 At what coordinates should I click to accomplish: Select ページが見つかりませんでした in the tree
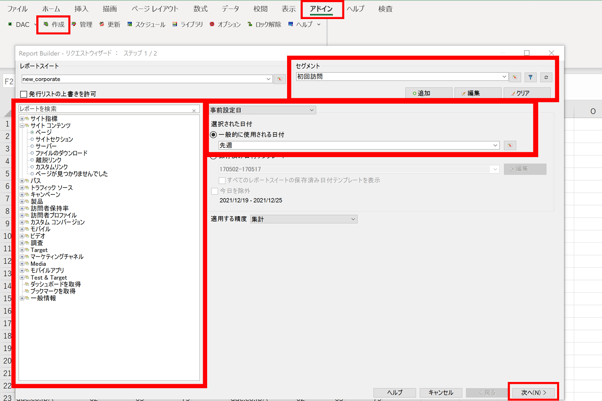[x=71, y=174]
